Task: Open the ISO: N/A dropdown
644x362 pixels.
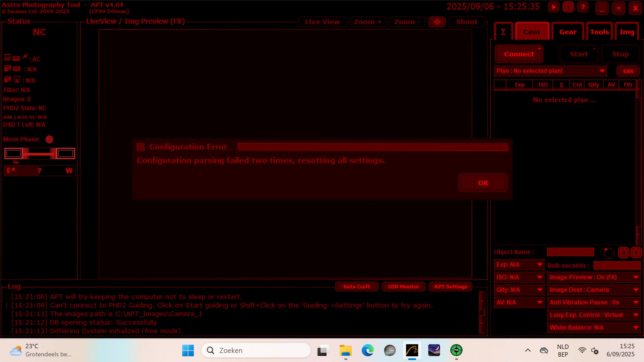Action: [x=519, y=277]
